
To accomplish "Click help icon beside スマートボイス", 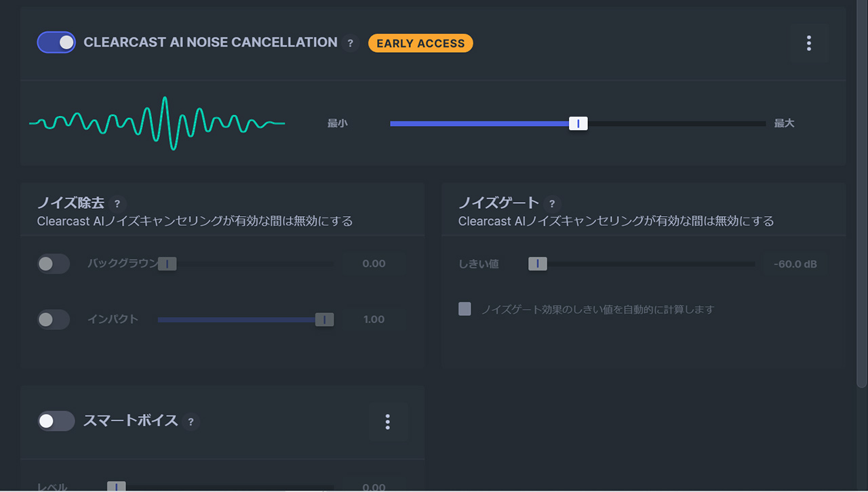I will 191,422.
